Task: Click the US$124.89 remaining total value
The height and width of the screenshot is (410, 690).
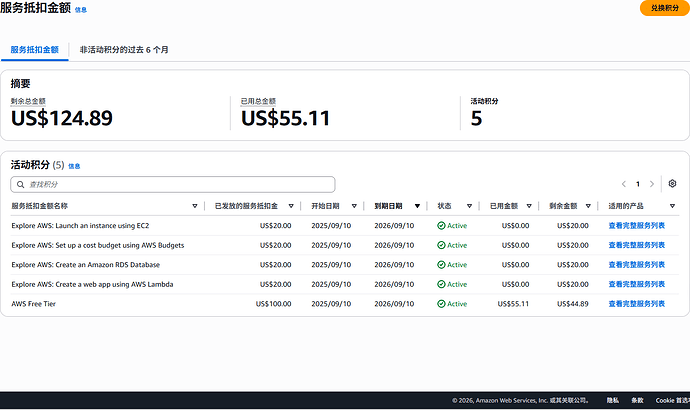Action: tap(62, 118)
